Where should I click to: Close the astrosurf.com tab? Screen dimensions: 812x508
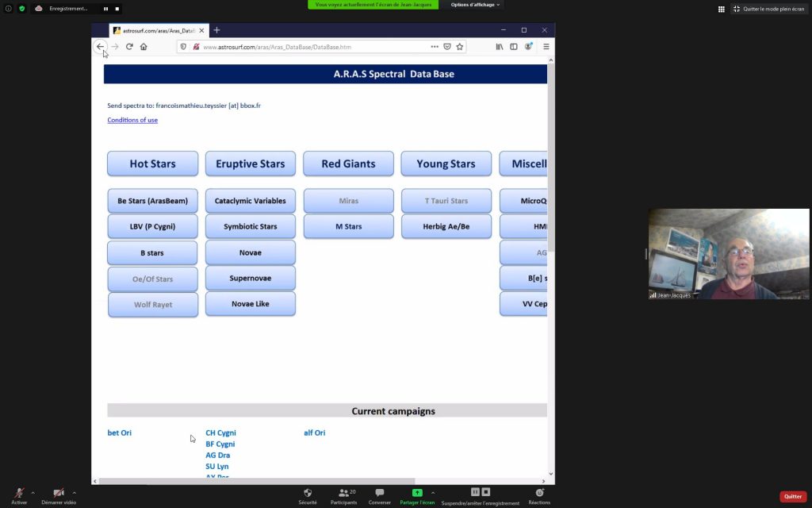tap(201, 31)
